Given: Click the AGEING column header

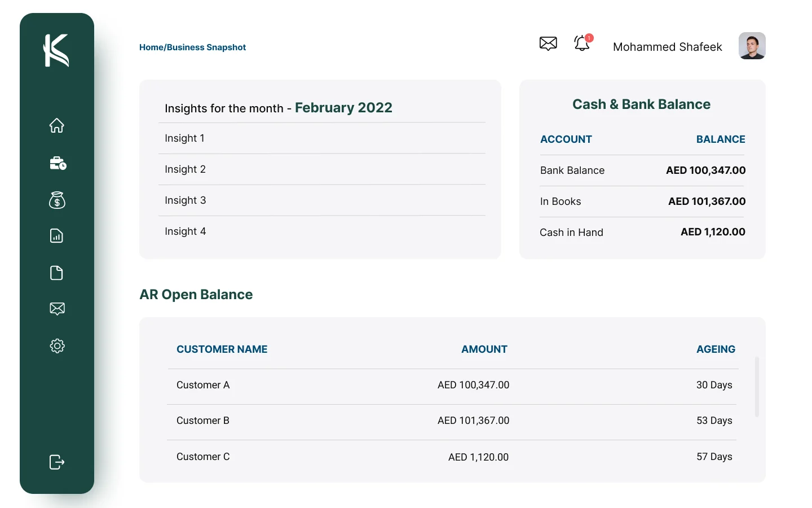Looking at the screenshot, I should (716, 349).
